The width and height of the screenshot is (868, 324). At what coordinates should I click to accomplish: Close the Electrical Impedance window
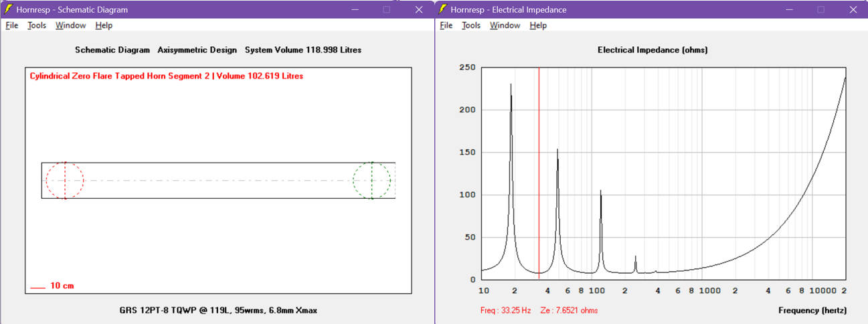pos(853,9)
